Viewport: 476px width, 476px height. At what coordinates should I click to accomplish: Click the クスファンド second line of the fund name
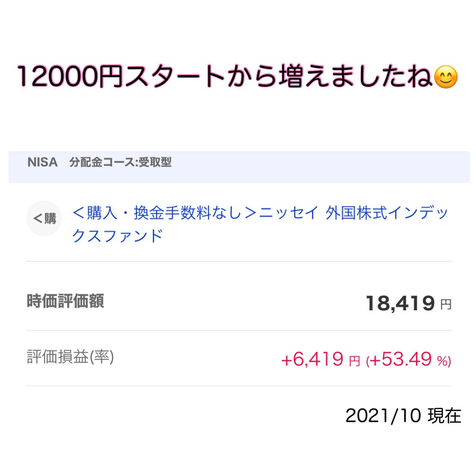(118, 236)
